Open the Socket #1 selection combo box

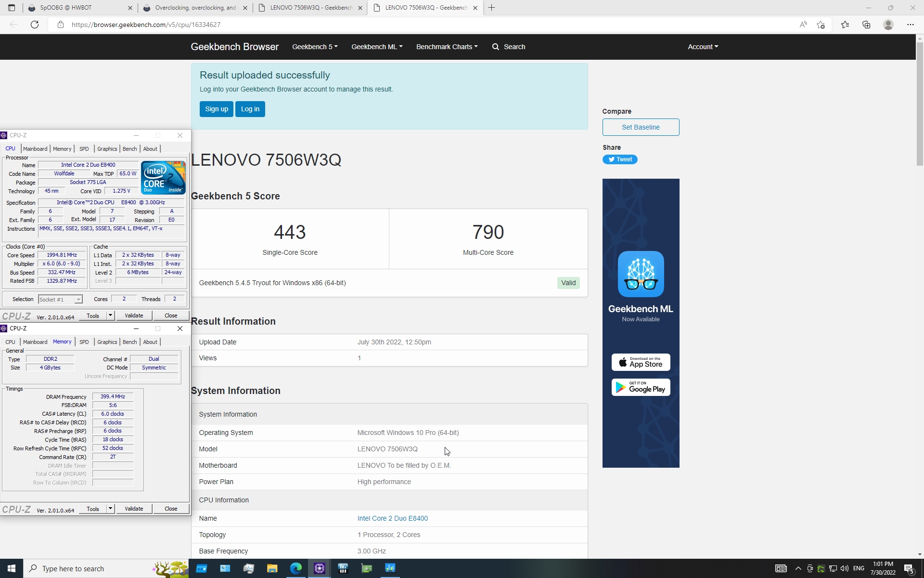tap(60, 299)
